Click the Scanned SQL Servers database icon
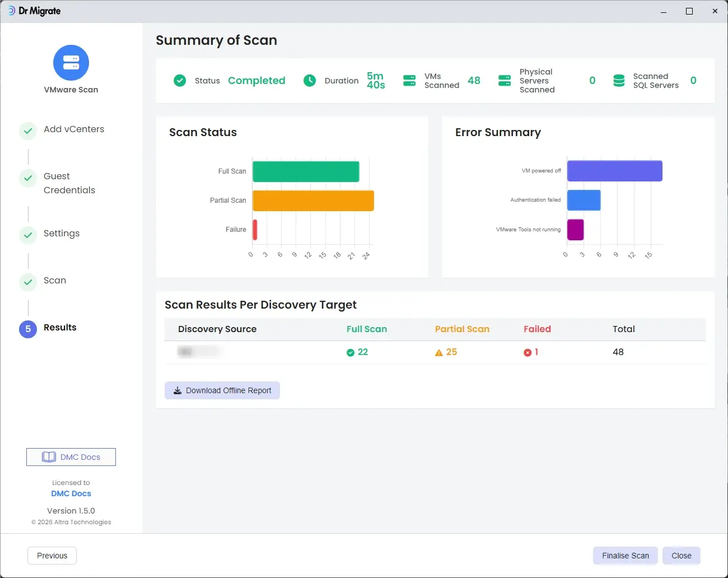This screenshot has width=728, height=578. point(619,81)
